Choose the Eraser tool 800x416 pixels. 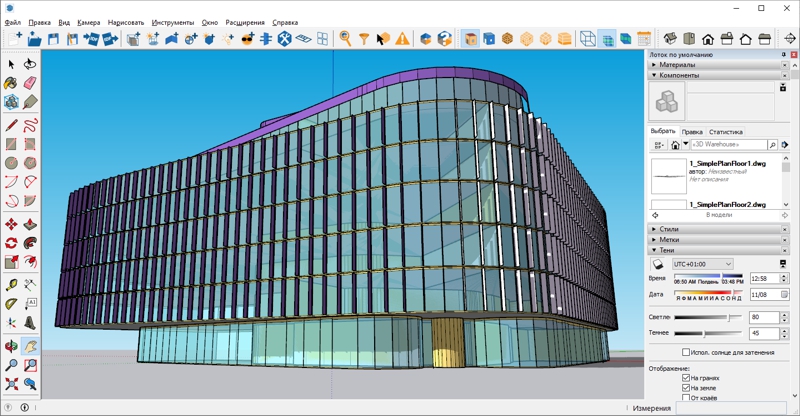click(x=30, y=83)
